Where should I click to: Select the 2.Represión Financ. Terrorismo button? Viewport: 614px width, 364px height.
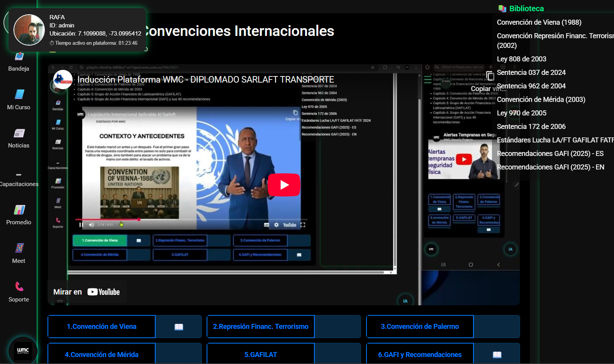click(261, 327)
